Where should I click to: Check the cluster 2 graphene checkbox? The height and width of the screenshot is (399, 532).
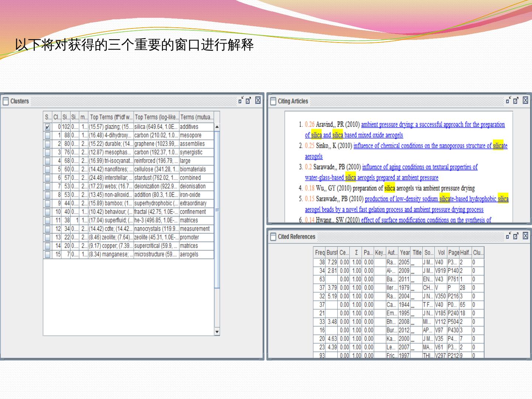point(47,144)
